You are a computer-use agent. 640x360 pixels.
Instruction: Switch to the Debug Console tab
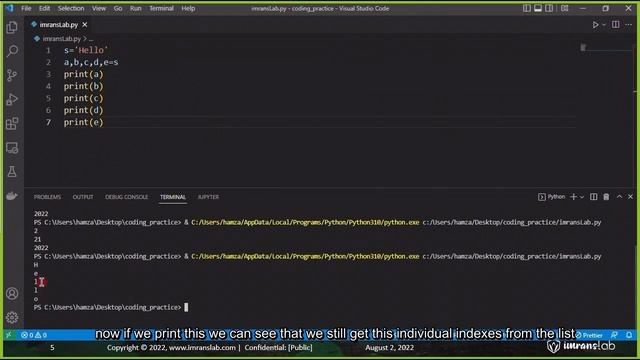[127, 197]
